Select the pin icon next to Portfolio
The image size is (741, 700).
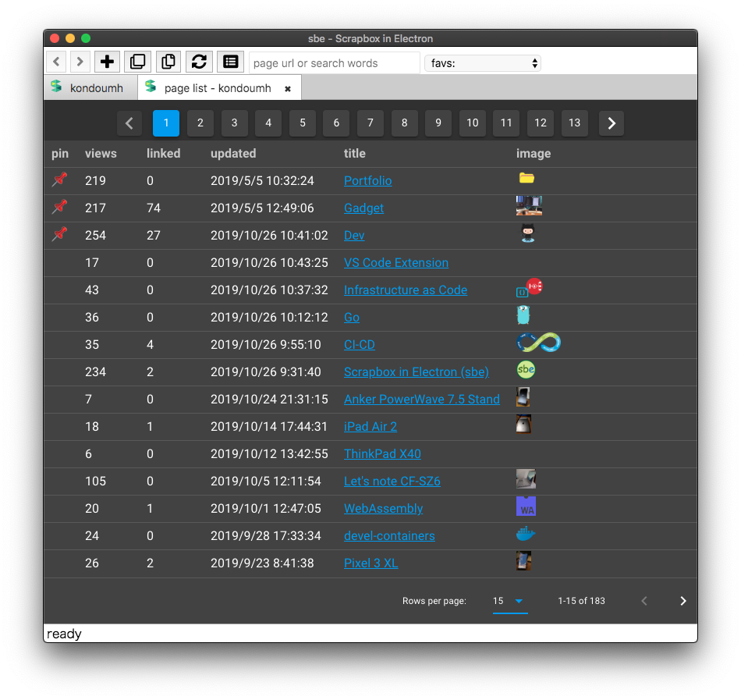[59, 180]
